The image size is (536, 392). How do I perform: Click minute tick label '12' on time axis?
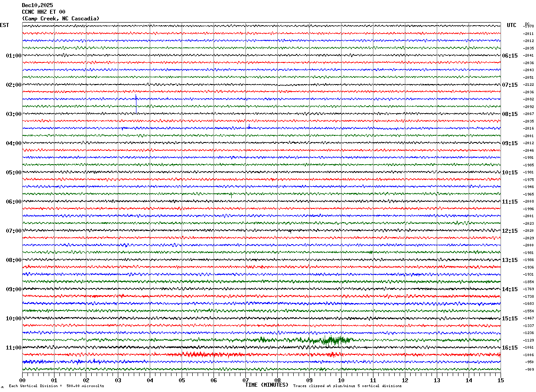click(x=405, y=380)
